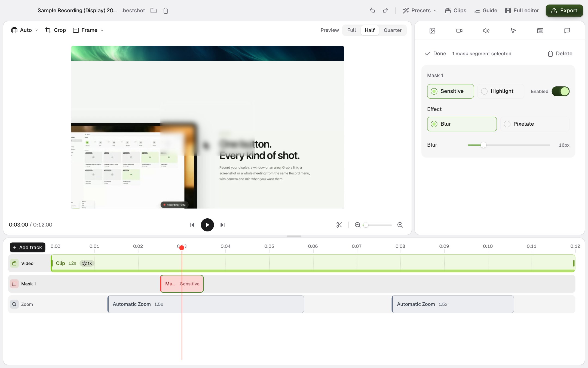Click the scissors split tool
Screen dimensions: 588x368
coord(339,225)
